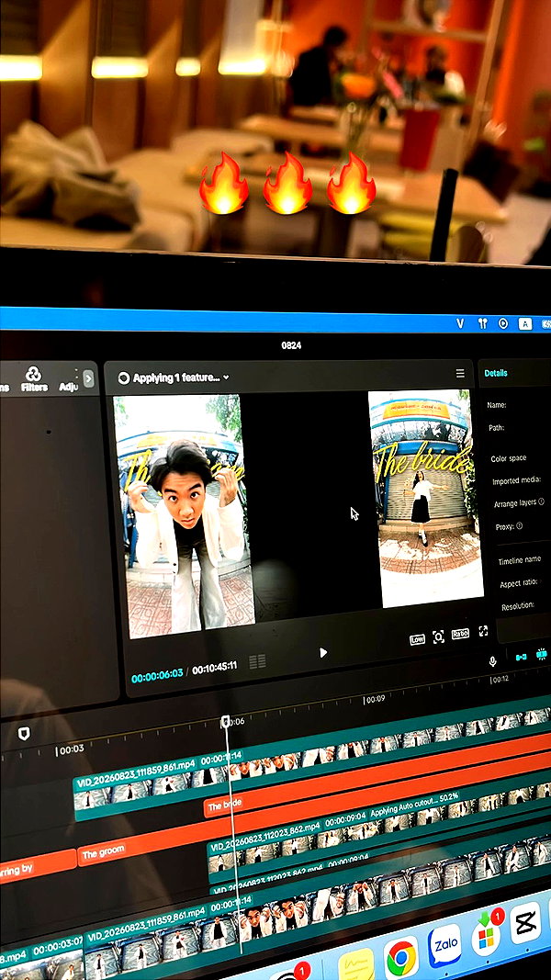Click the total duration 00:10:45:11

214,668
